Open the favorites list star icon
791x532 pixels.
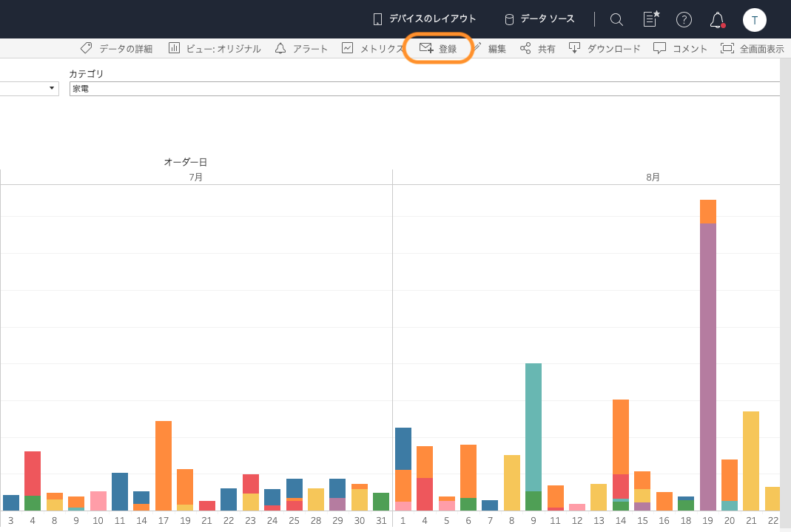651,19
